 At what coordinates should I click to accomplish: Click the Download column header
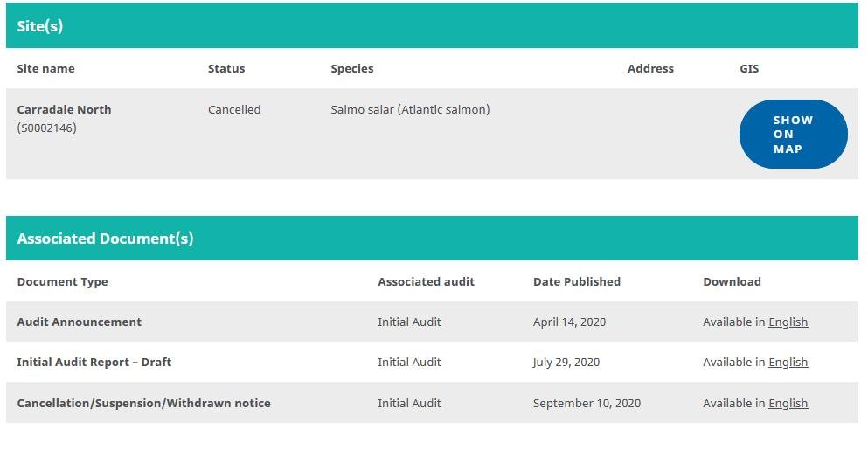coord(732,282)
